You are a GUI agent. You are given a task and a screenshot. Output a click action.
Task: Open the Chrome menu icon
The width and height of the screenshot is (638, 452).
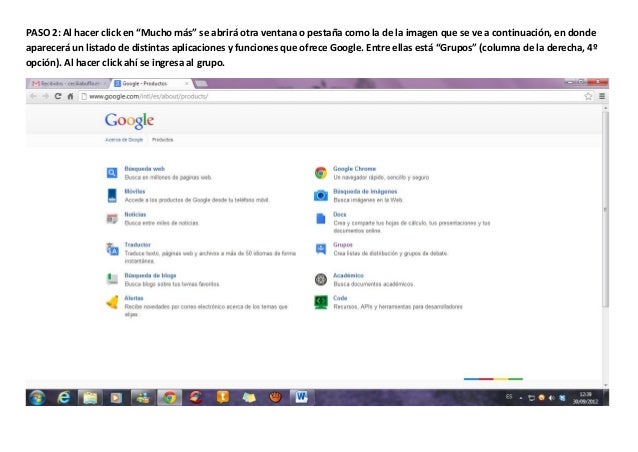click(x=602, y=96)
